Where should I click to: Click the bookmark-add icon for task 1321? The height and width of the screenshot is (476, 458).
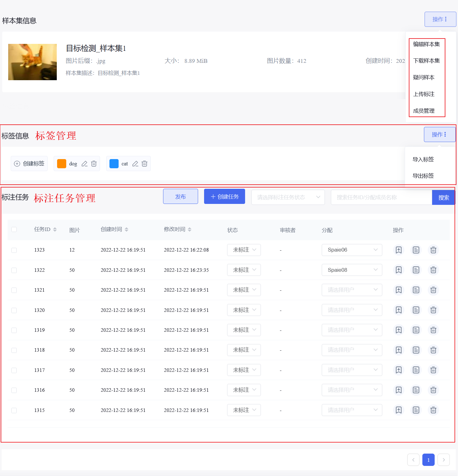pos(399,290)
